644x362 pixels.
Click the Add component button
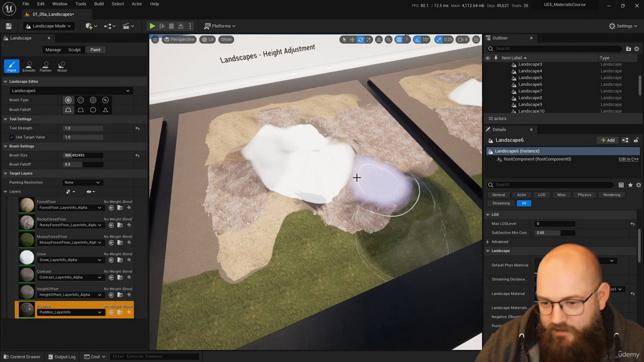[x=608, y=140]
